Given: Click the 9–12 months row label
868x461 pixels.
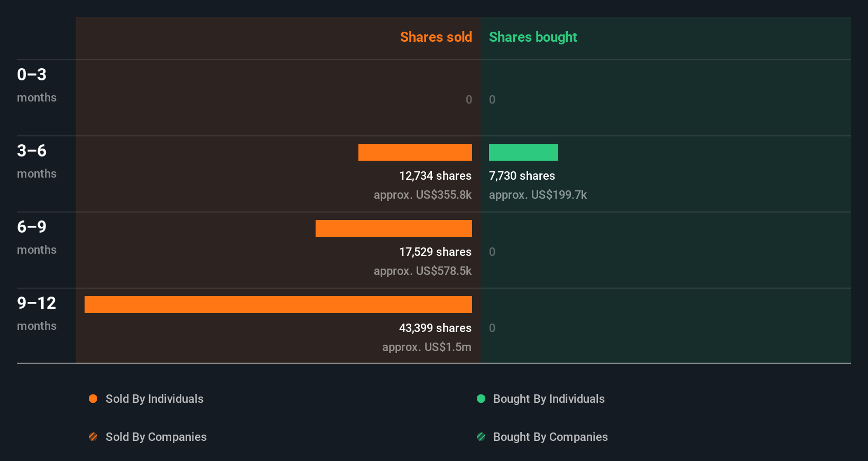Looking at the screenshot, I should click(36, 314).
